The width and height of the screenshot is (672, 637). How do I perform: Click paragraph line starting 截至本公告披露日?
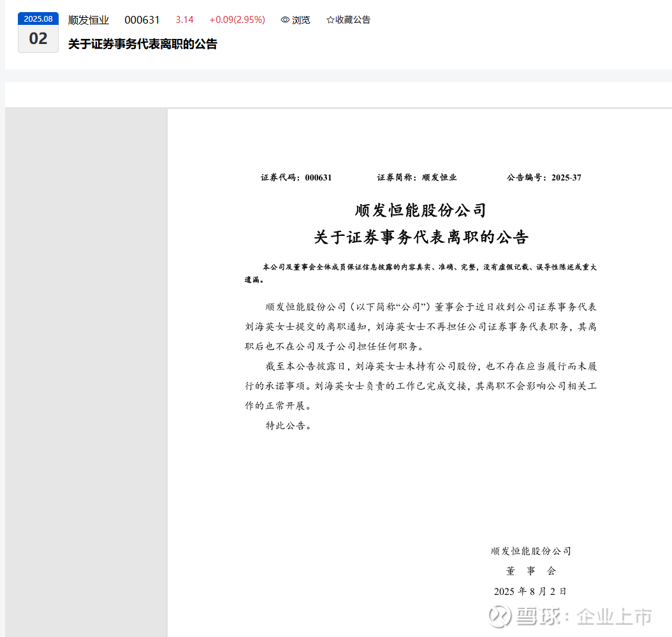tap(431, 366)
